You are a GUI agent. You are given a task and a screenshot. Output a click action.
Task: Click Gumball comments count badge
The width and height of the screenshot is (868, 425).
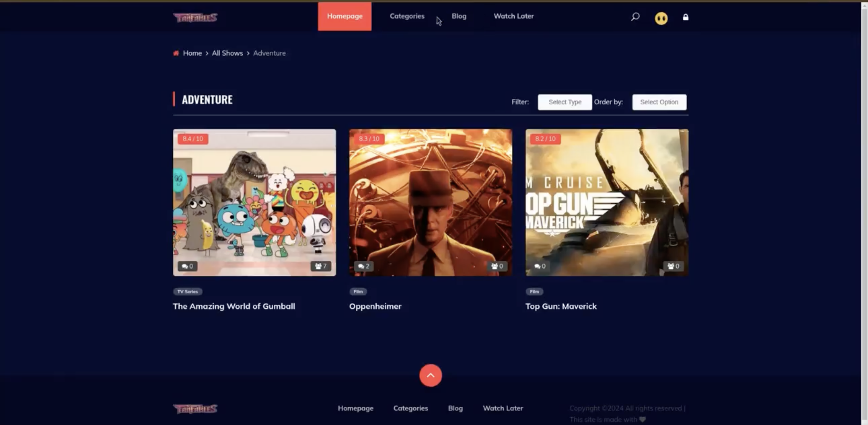point(187,266)
